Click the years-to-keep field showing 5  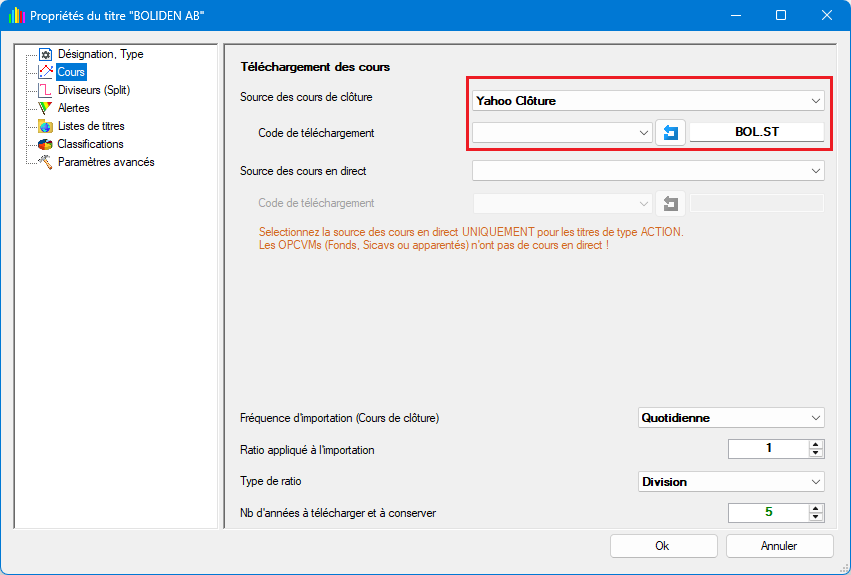(x=769, y=513)
